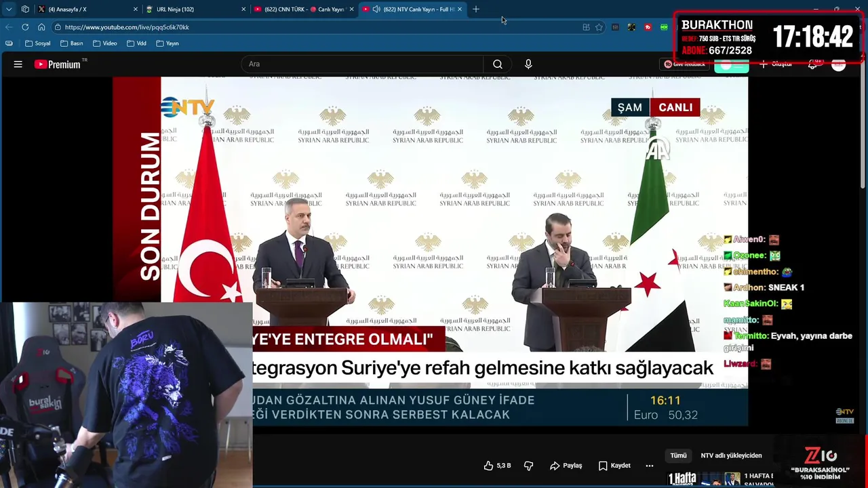Open the Vdd bookmarks folder

point(136,43)
